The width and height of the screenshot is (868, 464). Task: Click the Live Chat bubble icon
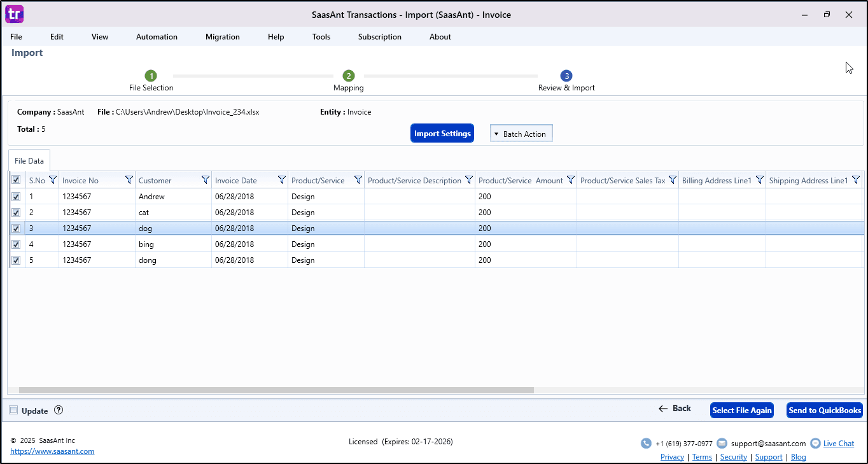click(815, 444)
